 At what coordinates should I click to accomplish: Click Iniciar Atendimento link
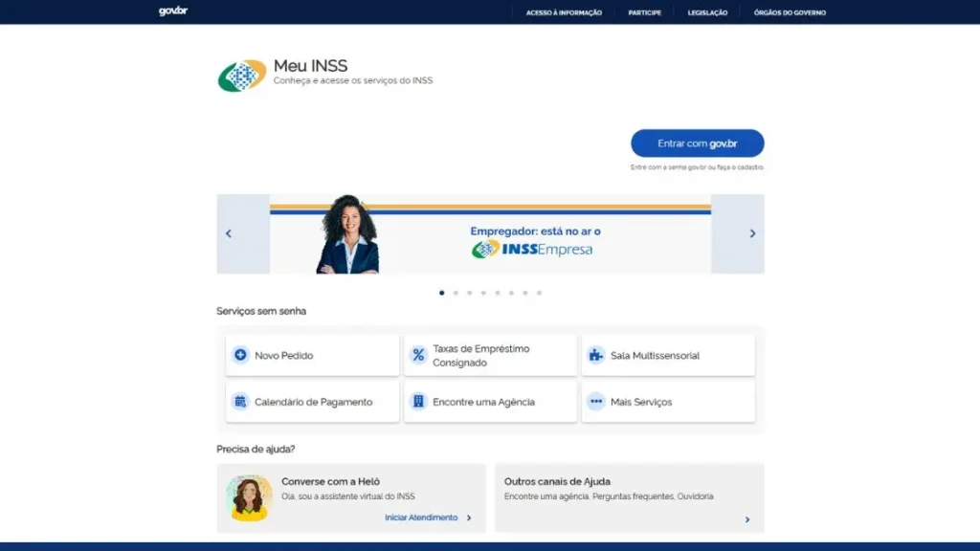point(421,518)
